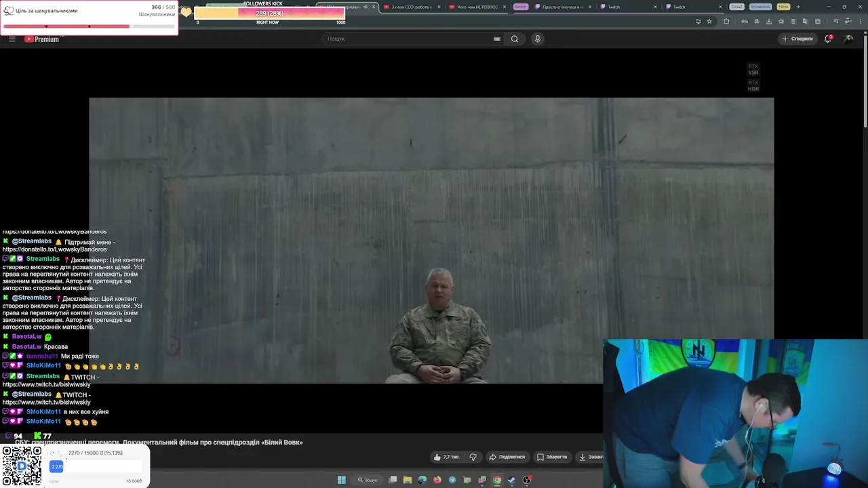The image size is (868, 488).
Task: Click the 366 / 500 шанувальники progress bar
Action: [89, 26]
